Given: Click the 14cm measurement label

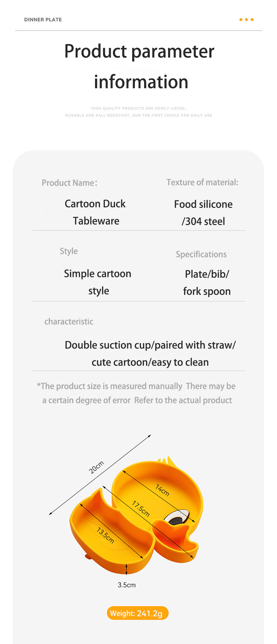Looking at the screenshot, I should tap(162, 490).
